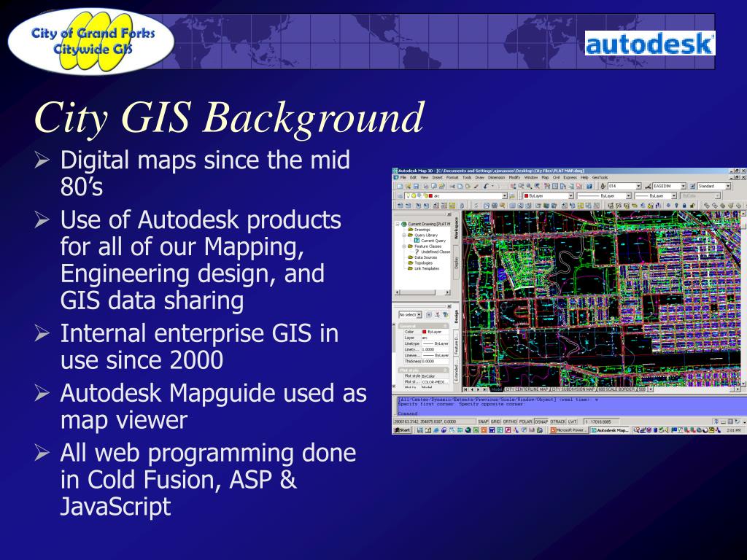The height and width of the screenshot is (560, 747).
Task: Collapse the General properties section
Action: 445,326
